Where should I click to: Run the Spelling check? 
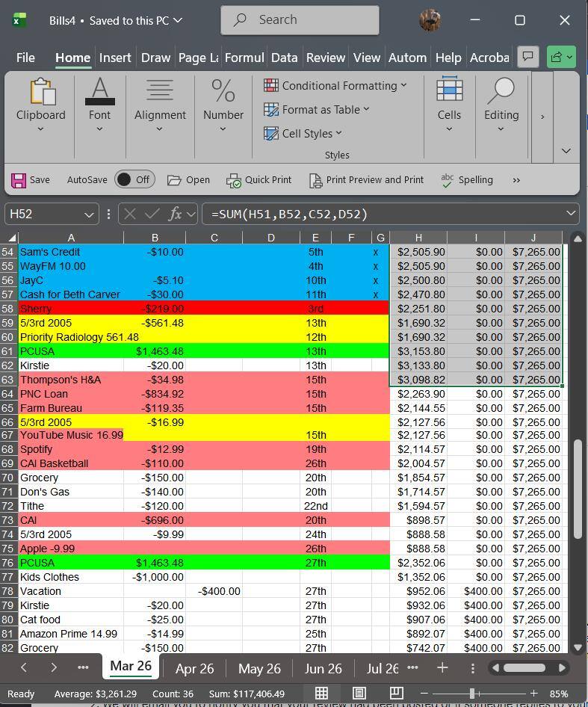point(448,180)
